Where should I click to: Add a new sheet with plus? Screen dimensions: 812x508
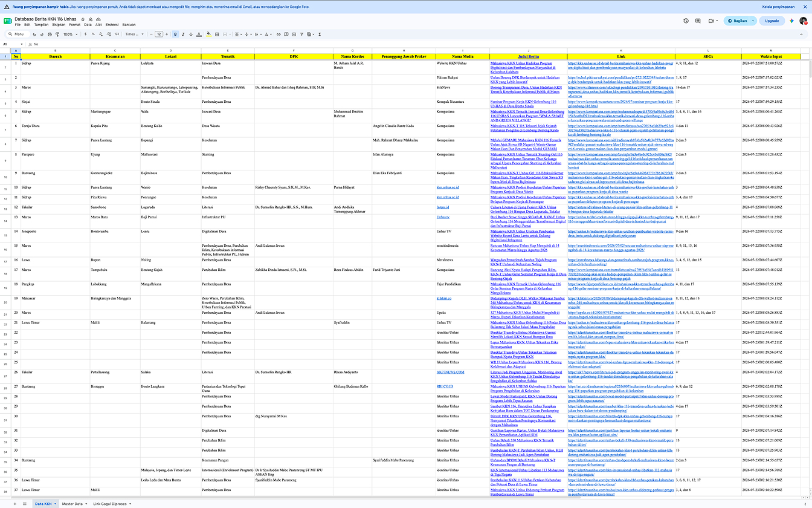pos(15,503)
